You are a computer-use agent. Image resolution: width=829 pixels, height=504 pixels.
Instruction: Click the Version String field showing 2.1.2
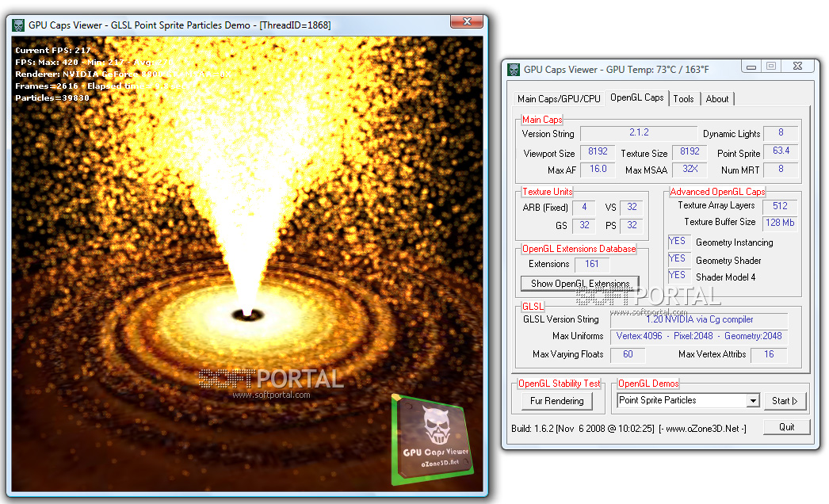click(x=639, y=133)
